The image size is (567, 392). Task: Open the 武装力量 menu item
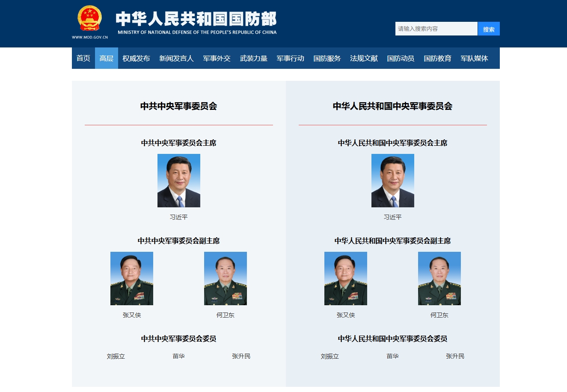click(253, 58)
